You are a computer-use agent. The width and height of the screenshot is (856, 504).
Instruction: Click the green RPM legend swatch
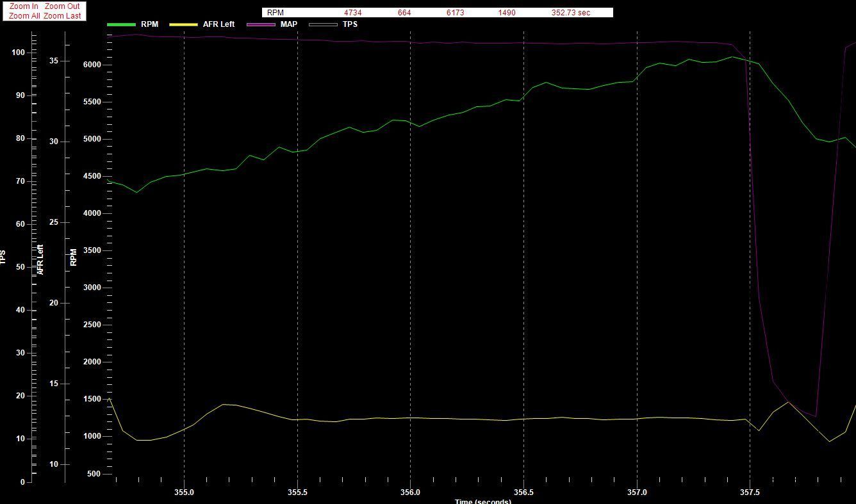[121, 24]
